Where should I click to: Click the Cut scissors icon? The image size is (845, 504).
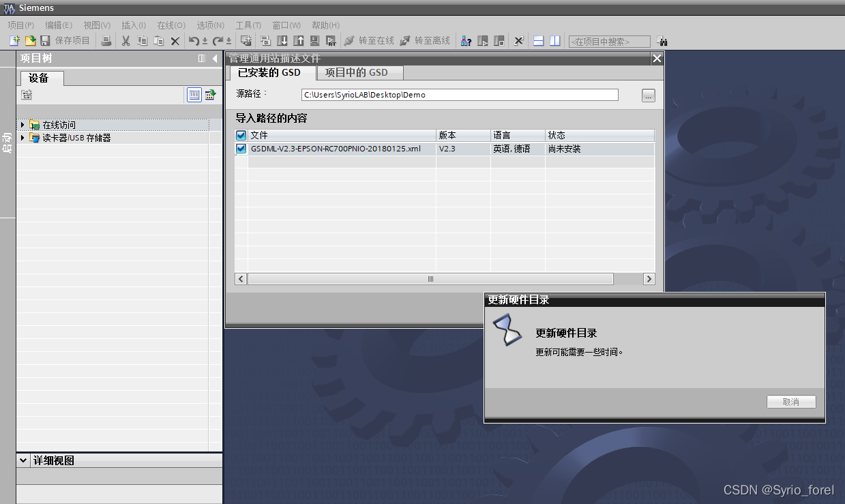click(125, 41)
